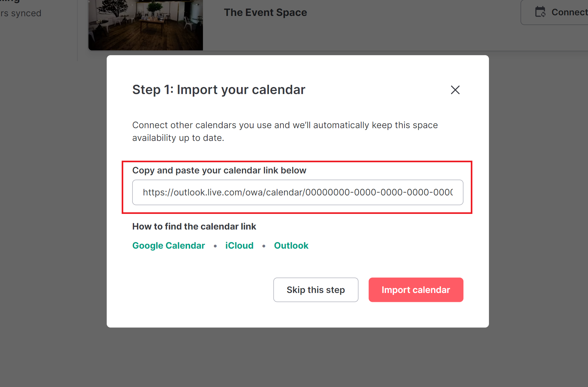Select the Event Space venue photo
This screenshot has width=588, height=387.
[x=146, y=25]
